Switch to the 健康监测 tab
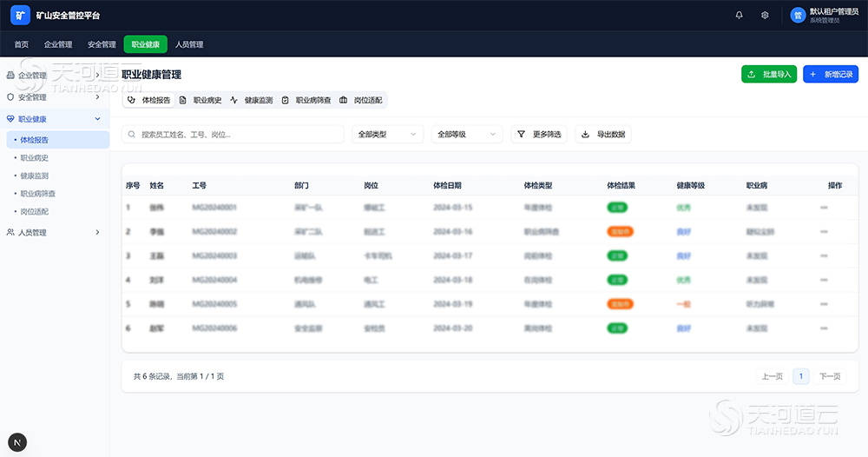868x457 pixels. coord(252,100)
